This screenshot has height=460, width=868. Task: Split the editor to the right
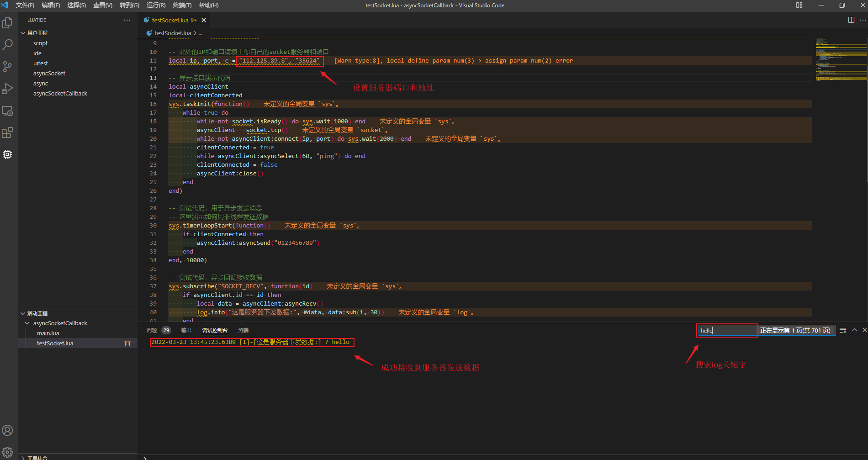click(851, 20)
